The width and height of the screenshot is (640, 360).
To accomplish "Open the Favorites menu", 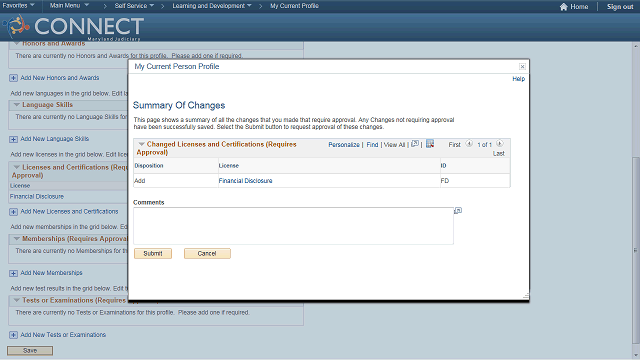I will click(18, 6).
